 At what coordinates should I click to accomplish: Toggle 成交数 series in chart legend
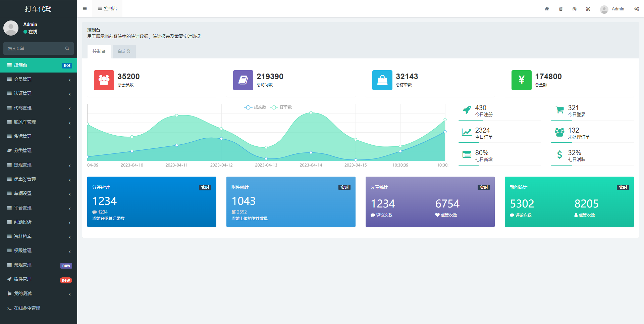256,107
